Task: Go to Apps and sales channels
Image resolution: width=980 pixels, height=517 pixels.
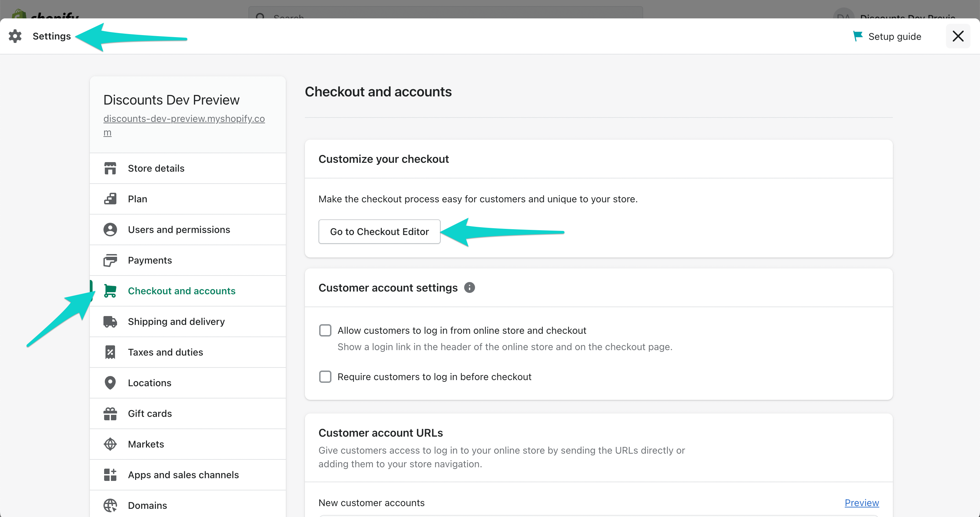Action: pos(188,475)
